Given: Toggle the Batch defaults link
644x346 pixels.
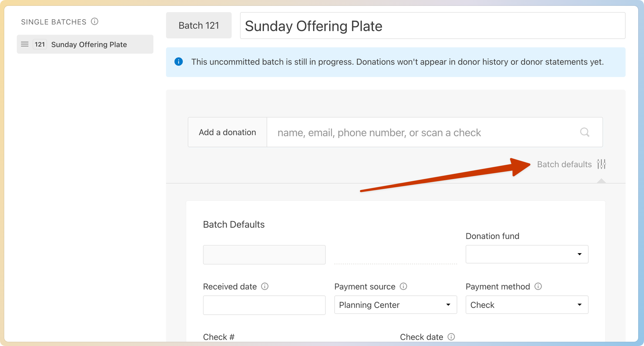Looking at the screenshot, I should (x=564, y=164).
